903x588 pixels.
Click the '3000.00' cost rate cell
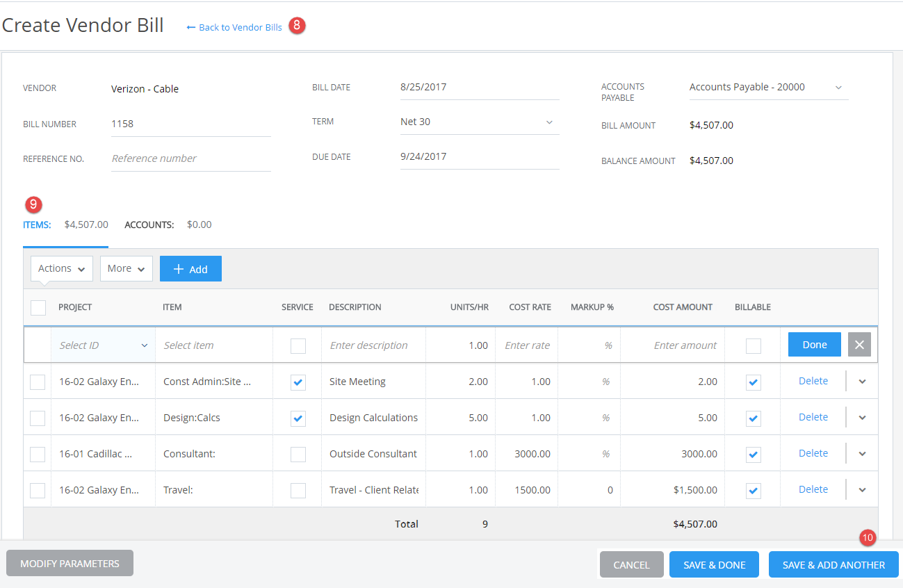pos(527,454)
